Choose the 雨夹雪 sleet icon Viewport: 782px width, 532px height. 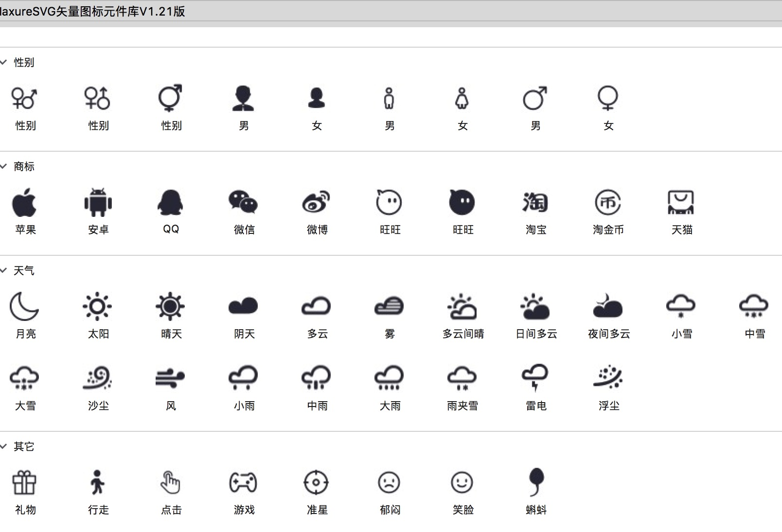pos(462,378)
